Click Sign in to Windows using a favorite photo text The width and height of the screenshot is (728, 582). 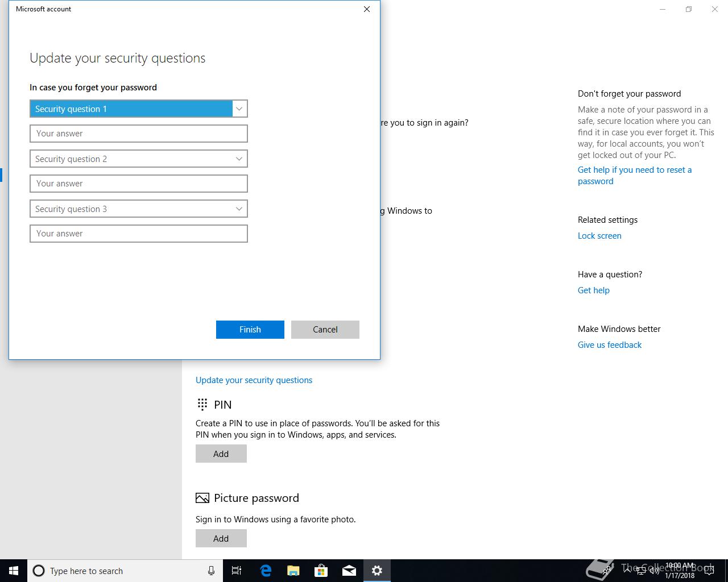(x=275, y=519)
